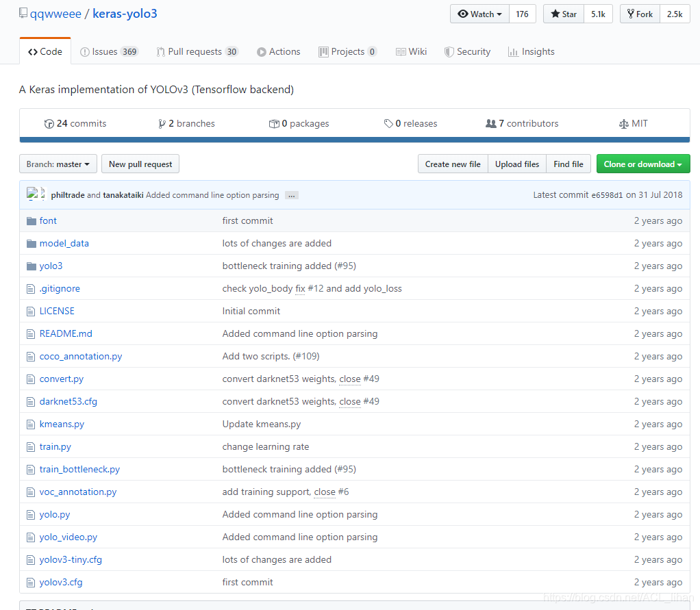The width and height of the screenshot is (700, 610).
Task: Click the packages box icon
Action: [274, 124]
